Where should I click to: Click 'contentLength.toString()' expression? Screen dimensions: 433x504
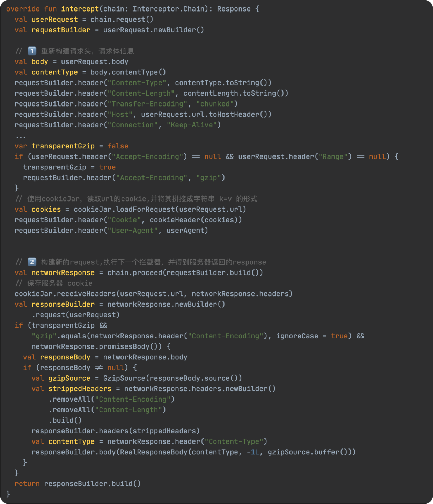point(236,93)
